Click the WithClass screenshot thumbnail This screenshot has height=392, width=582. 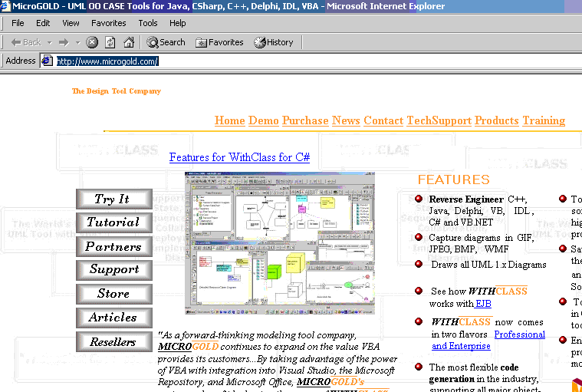(280, 242)
